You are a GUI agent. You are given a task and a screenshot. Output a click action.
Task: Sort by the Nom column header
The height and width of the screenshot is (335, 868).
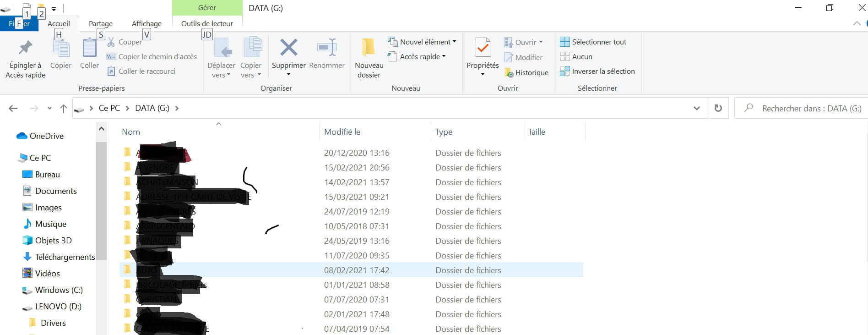tap(131, 132)
